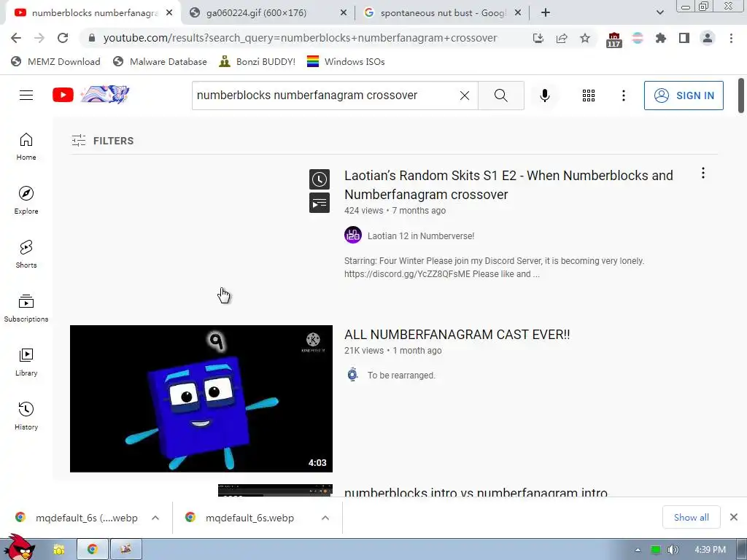Open the MEMZ Download bookmark
Viewport: 747px width, 560px height.
point(55,61)
